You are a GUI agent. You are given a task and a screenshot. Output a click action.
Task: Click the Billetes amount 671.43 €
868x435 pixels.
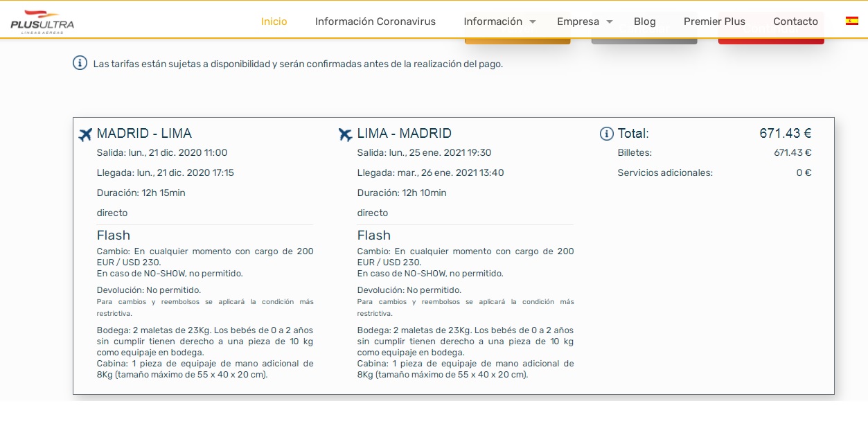pyautogui.click(x=792, y=153)
